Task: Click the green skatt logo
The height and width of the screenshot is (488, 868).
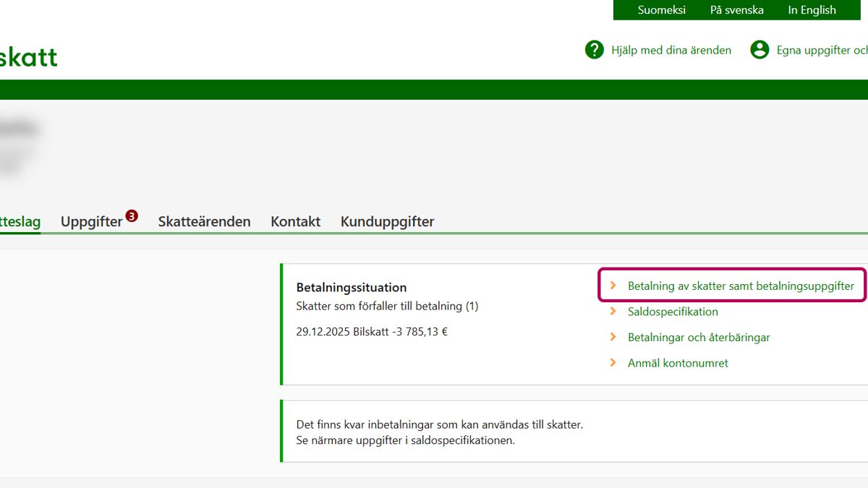Action: (27, 57)
